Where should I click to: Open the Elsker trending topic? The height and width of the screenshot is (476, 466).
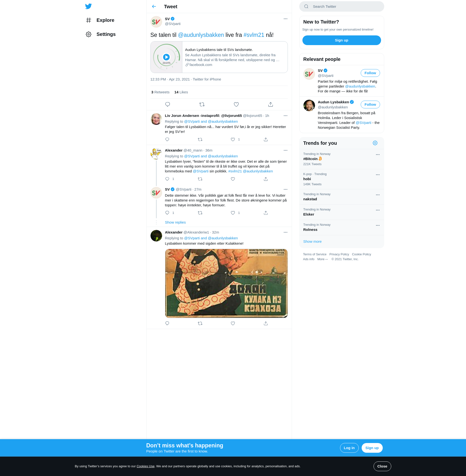pos(341,212)
